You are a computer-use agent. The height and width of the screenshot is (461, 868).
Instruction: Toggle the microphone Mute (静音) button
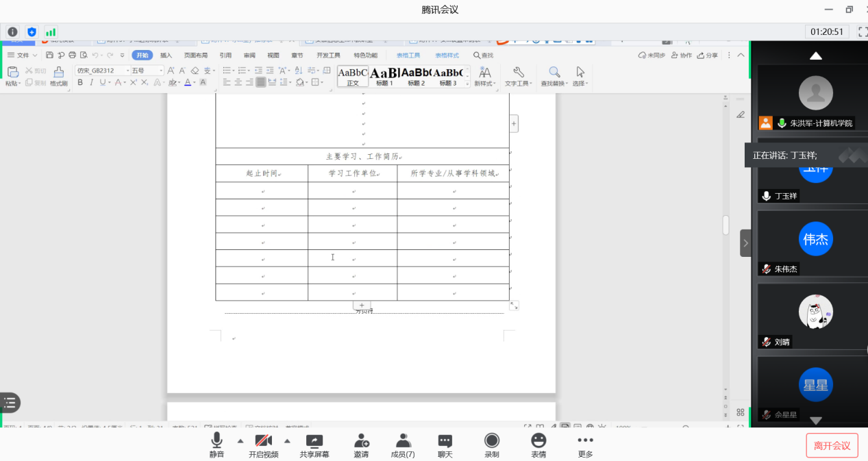tap(216, 445)
